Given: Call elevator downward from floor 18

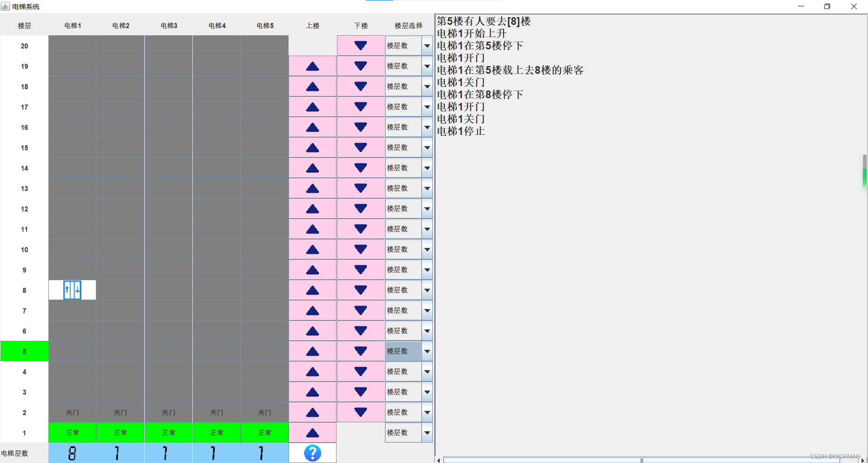Looking at the screenshot, I should [360, 86].
